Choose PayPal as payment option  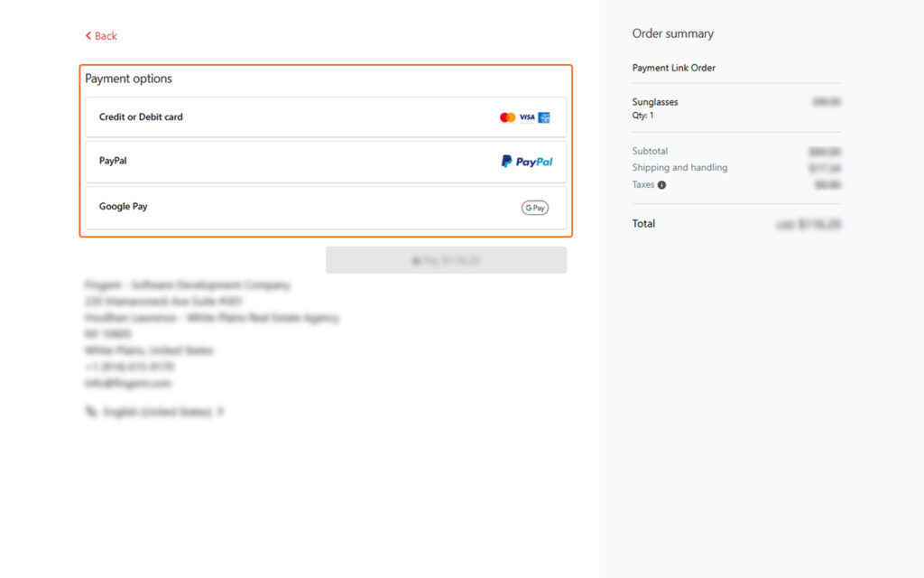click(x=326, y=162)
